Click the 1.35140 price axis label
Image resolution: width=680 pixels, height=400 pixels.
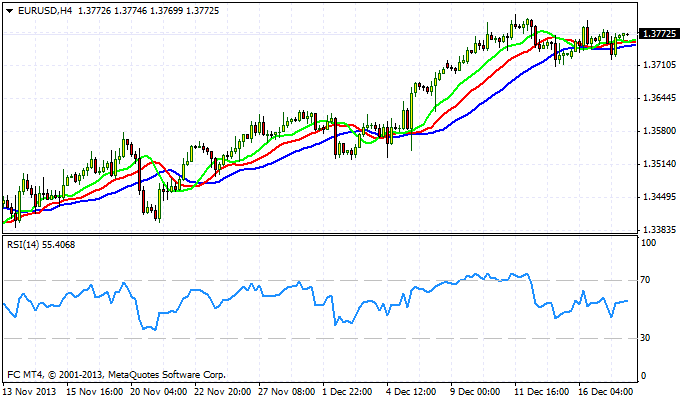[659, 164]
